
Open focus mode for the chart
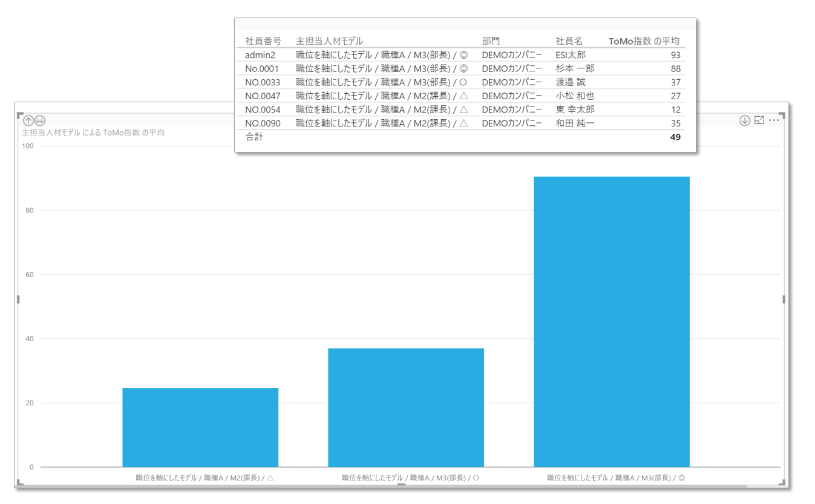point(759,120)
